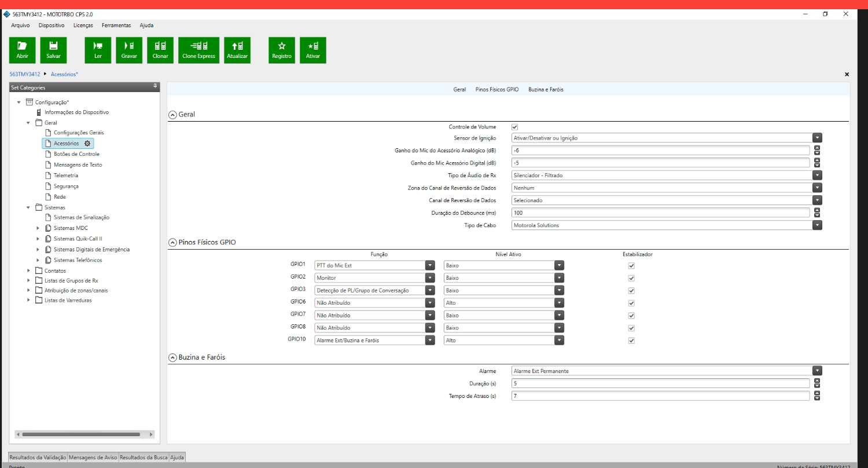Open the Ferramentas menu
The height and width of the screenshot is (468, 868).
pos(116,25)
